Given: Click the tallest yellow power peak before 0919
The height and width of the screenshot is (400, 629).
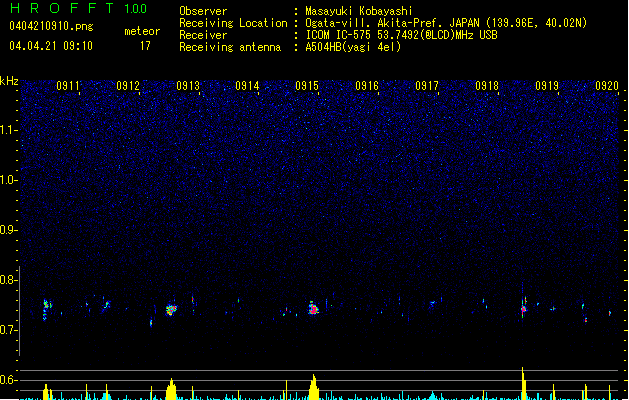Looking at the screenshot, I should (523, 383).
